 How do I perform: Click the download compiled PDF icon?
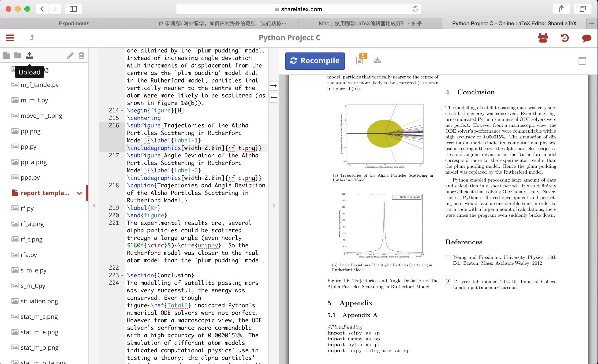377,61
